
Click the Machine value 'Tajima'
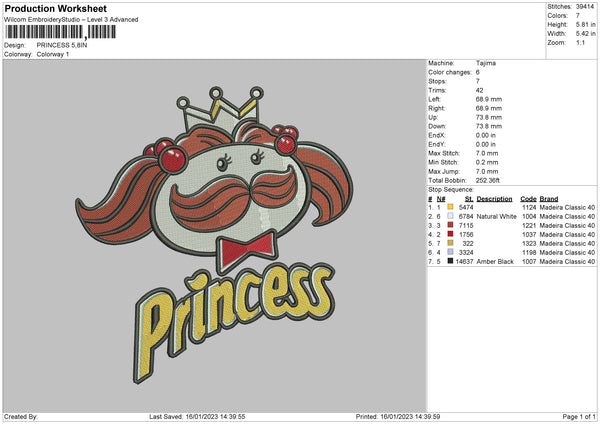[x=486, y=63]
